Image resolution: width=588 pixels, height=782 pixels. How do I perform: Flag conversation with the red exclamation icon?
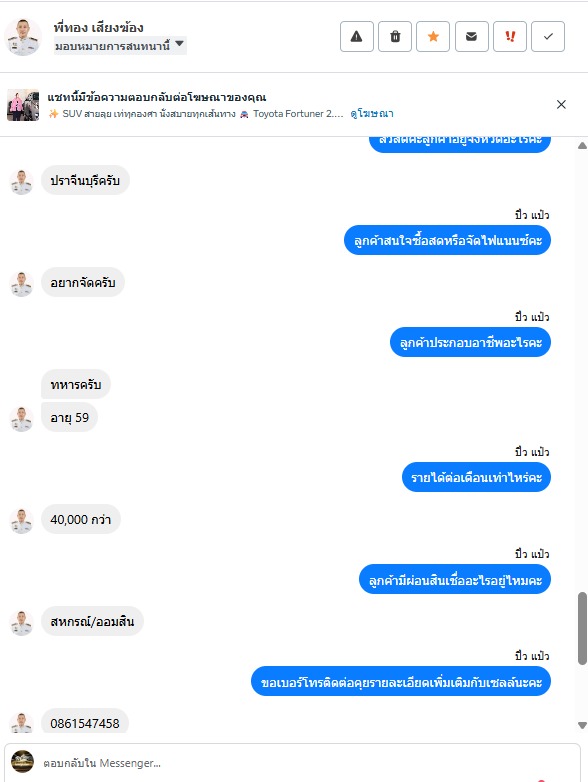[510, 36]
